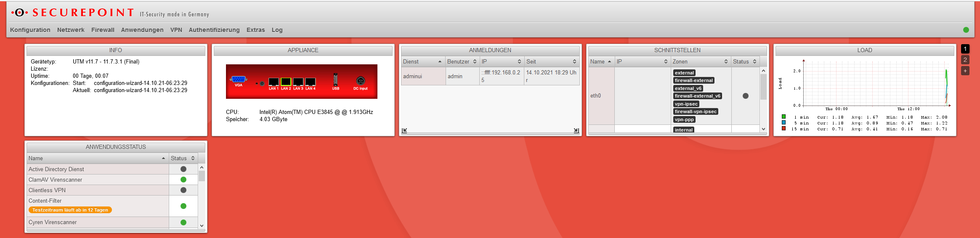Sort Schnittstellen by Zonen column

(701, 61)
